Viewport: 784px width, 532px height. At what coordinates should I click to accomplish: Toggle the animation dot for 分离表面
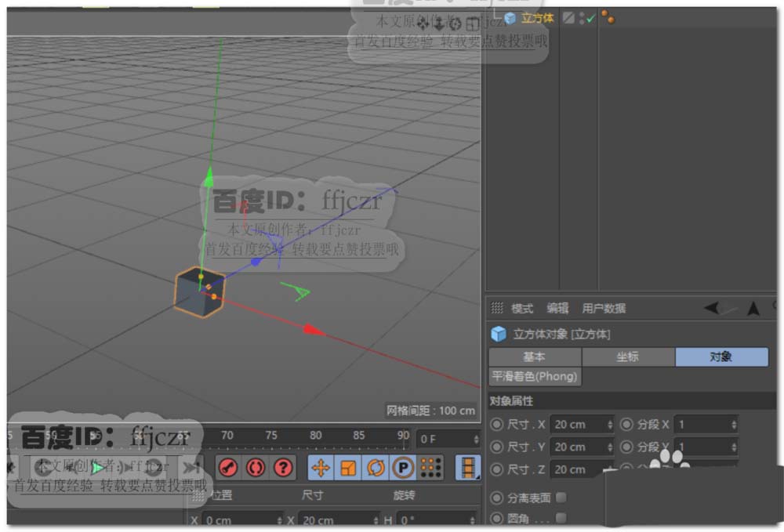pyautogui.click(x=496, y=498)
